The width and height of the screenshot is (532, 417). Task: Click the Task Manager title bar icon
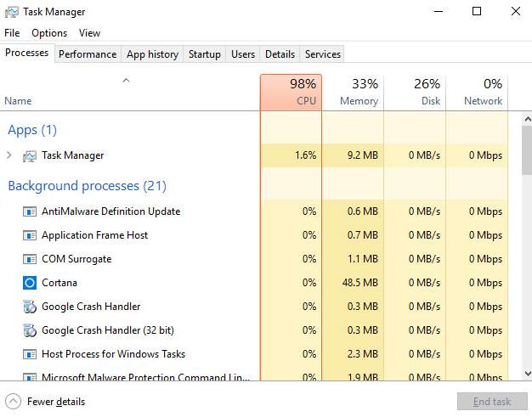(12, 12)
